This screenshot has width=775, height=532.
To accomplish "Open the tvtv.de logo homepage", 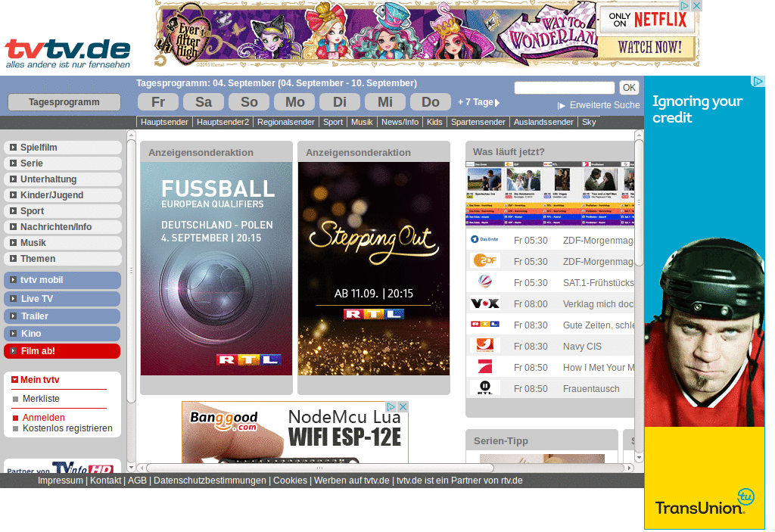I will point(67,54).
